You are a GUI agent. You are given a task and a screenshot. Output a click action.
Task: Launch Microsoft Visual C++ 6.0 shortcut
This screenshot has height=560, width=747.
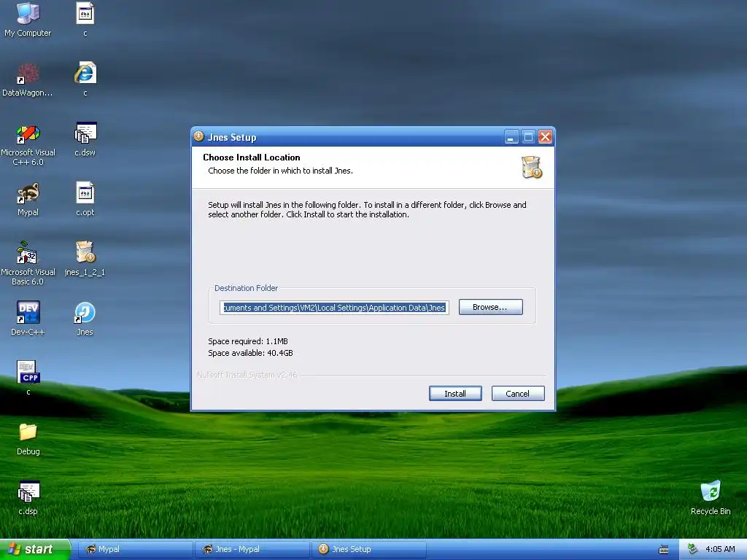tap(28, 144)
